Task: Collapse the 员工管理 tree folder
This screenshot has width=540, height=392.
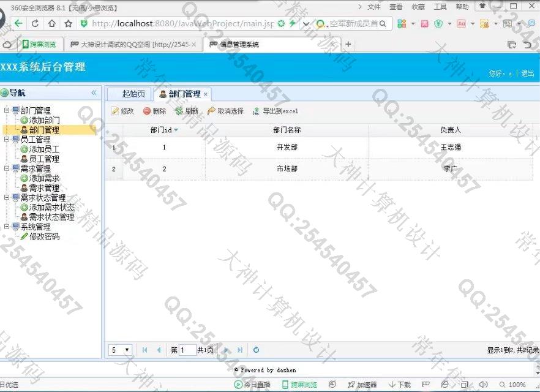Action: click(x=7, y=139)
